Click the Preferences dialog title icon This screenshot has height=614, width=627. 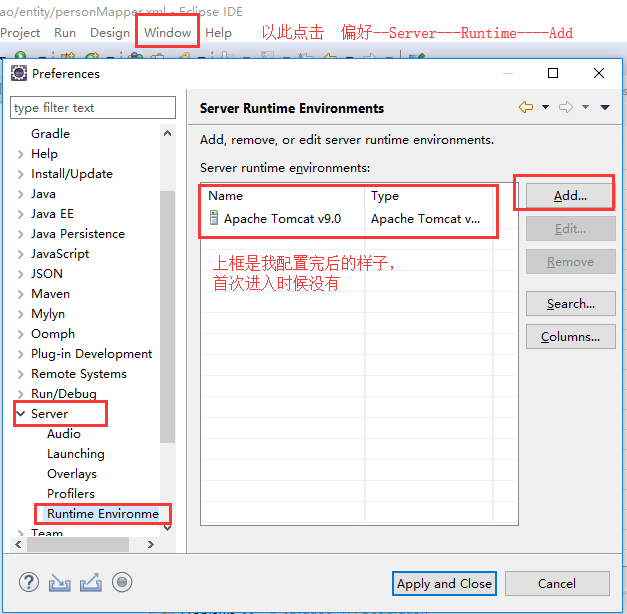(19, 73)
